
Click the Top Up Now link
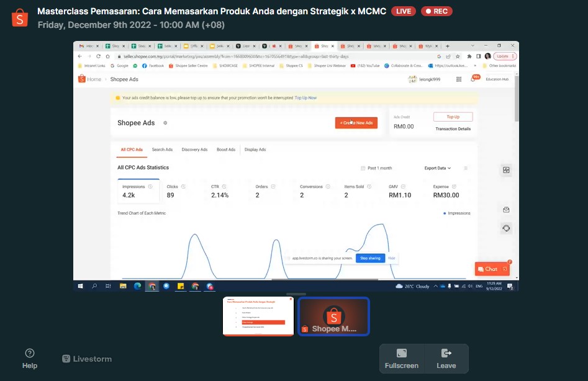[305, 98]
